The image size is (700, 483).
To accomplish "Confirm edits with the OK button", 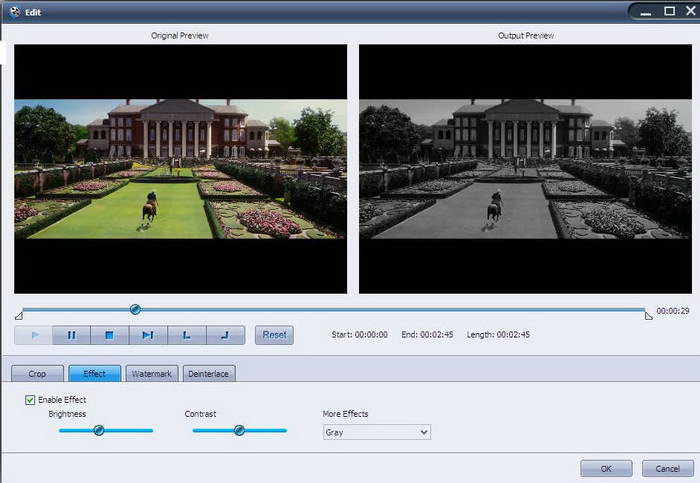I will click(x=606, y=469).
